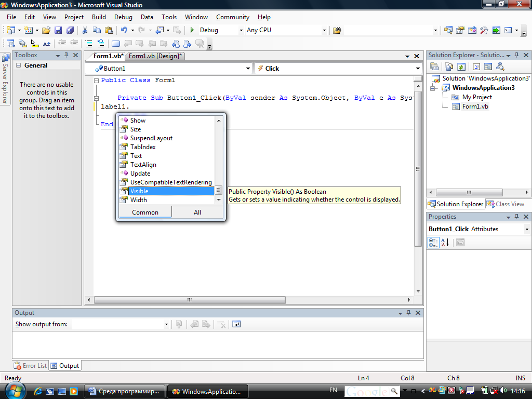Click Toggle Word Wrap icon in Output toolbar

236,324
